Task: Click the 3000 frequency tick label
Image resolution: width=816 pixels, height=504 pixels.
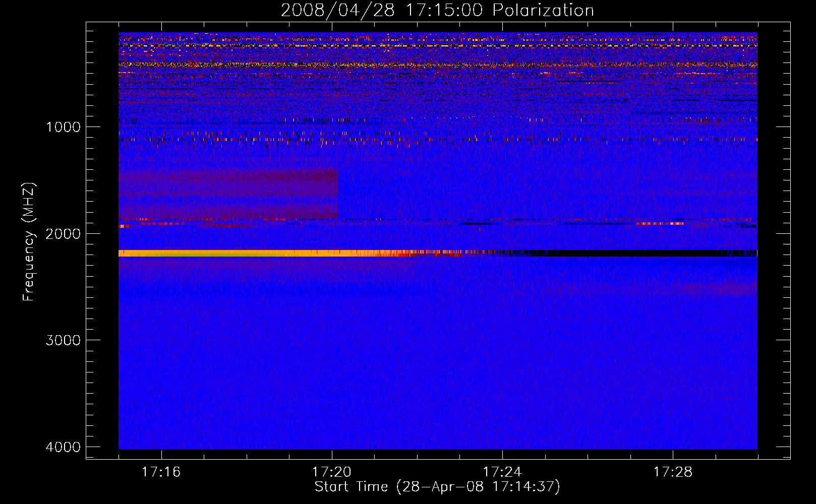Action: pos(63,340)
